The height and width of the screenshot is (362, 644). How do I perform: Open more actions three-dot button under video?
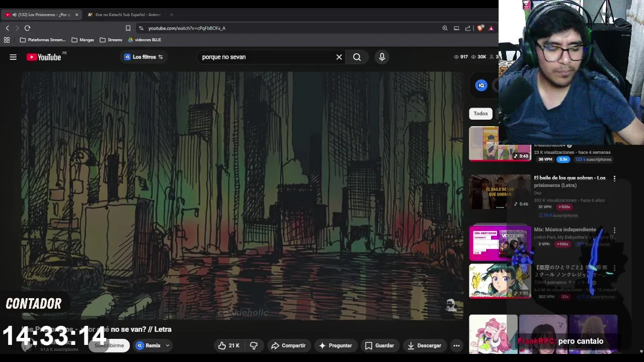tap(456, 345)
